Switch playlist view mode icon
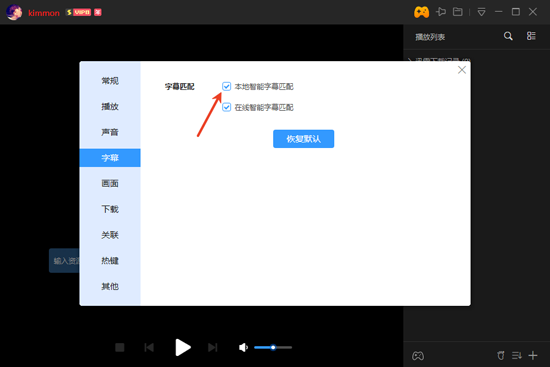 click(x=531, y=36)
